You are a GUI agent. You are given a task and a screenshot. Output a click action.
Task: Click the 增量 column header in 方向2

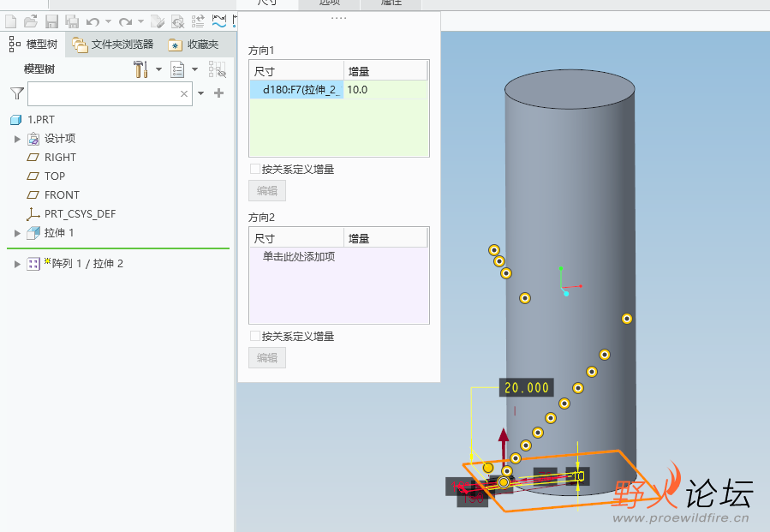[x=385, y=239]
